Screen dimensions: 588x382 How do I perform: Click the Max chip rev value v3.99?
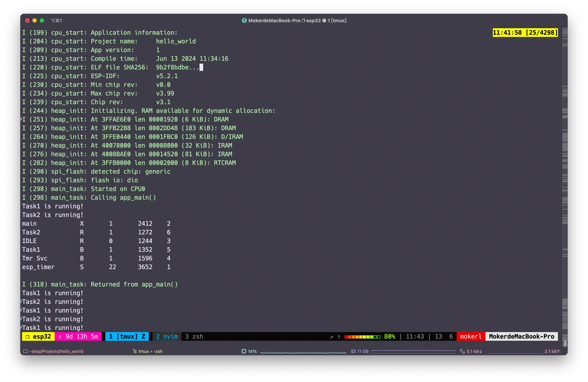click(x=165, y=93)
